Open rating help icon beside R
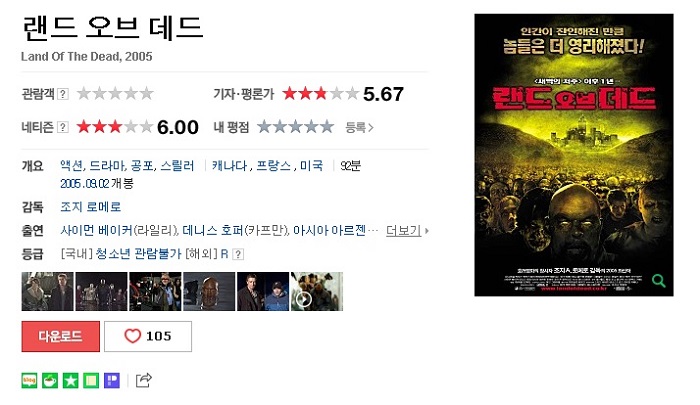The image size is (700, 405). click(x=239, y=254)
